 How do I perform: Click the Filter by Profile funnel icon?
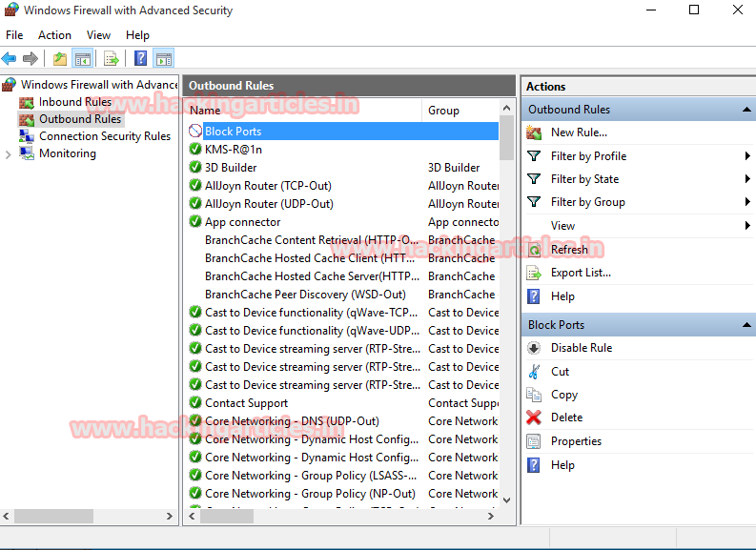(534, 155)
